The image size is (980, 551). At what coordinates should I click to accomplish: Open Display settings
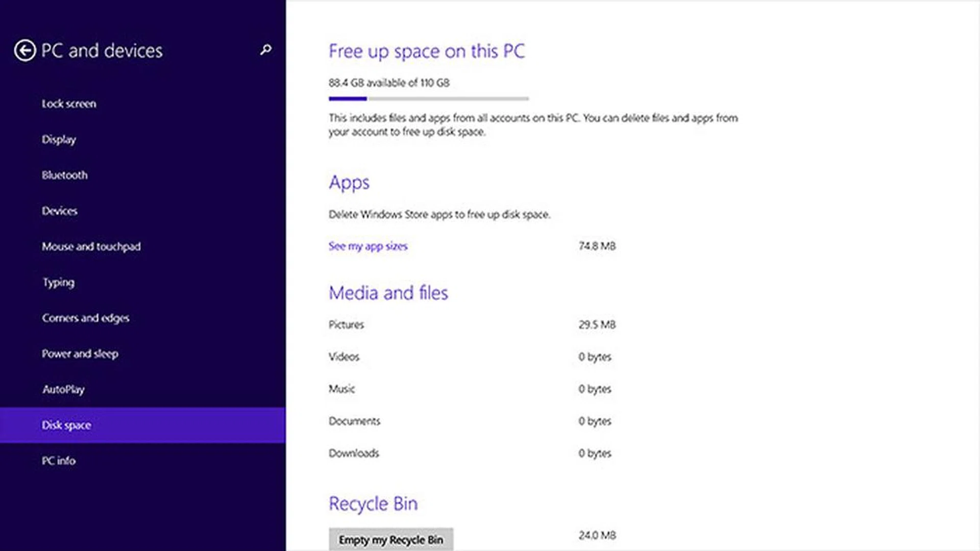pyautogui.click(x=59, y=139)
